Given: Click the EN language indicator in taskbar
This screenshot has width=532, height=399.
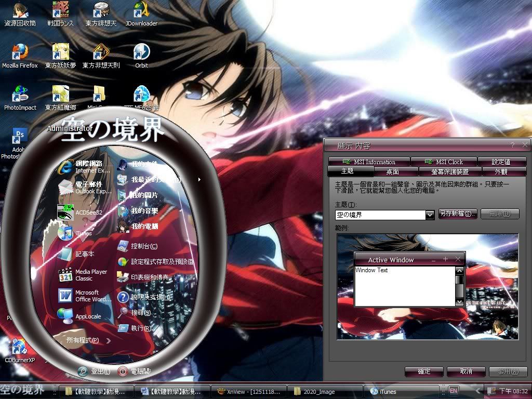Looking at the screenshot, I should click(x=454, y=391).
